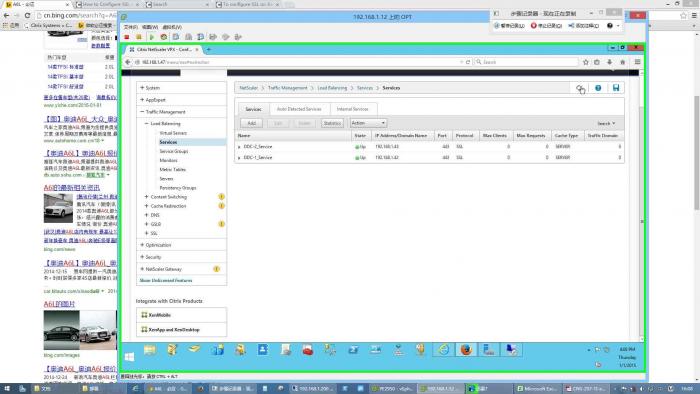Click host Chrome page vertical scrollbar

pos(696,152)
